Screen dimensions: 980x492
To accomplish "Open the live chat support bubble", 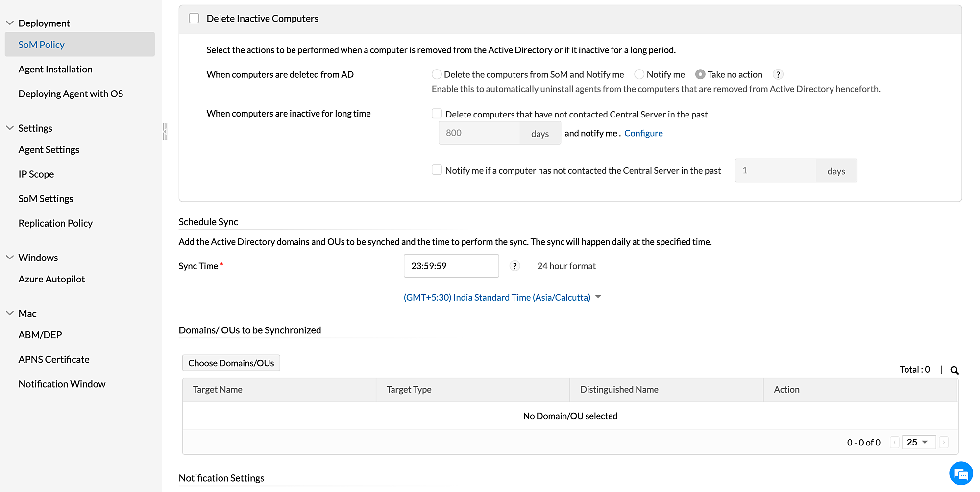I will (x=961, y=473).
